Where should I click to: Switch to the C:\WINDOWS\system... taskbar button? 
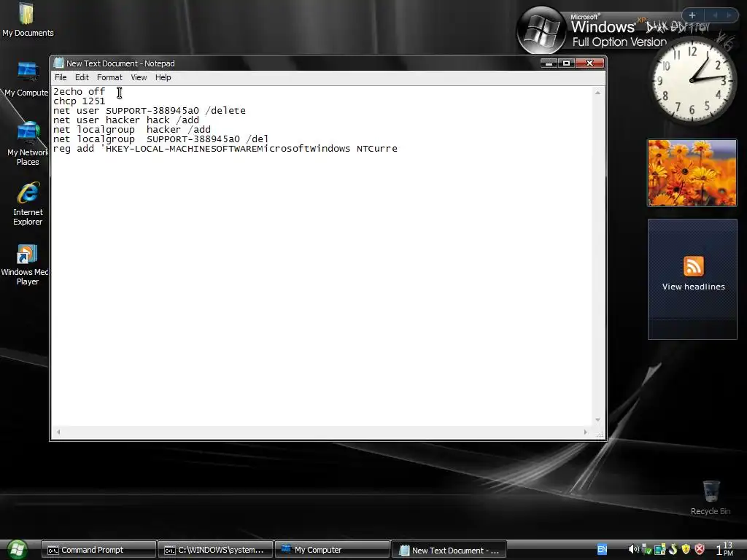[x=216, y=550]
